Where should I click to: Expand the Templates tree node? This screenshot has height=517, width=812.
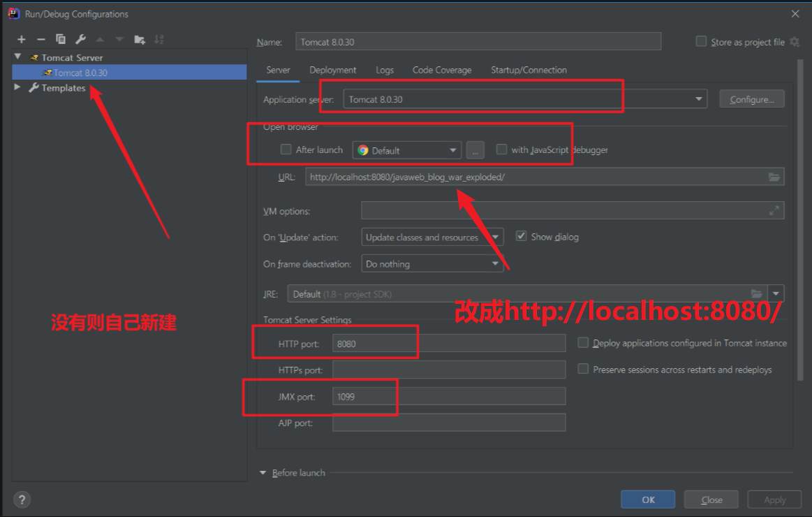click(x=17, y=87)
